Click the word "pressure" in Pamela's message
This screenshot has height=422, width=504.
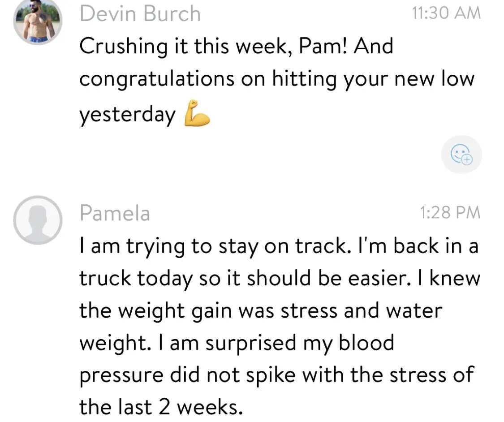click(121, 375)
